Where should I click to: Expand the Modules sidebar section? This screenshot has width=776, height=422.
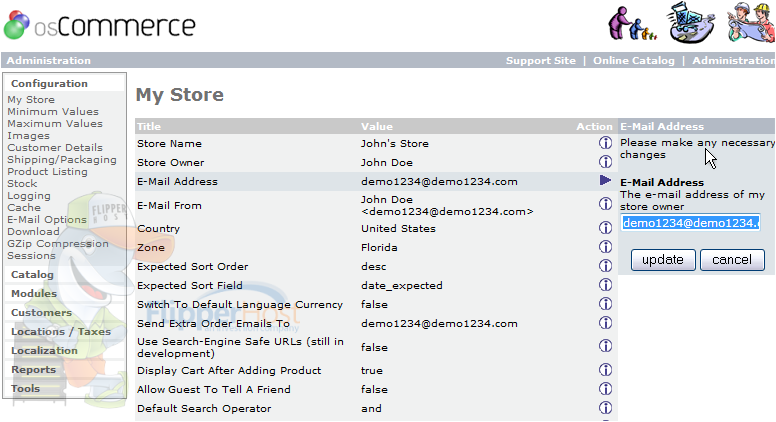coord(34,293)
